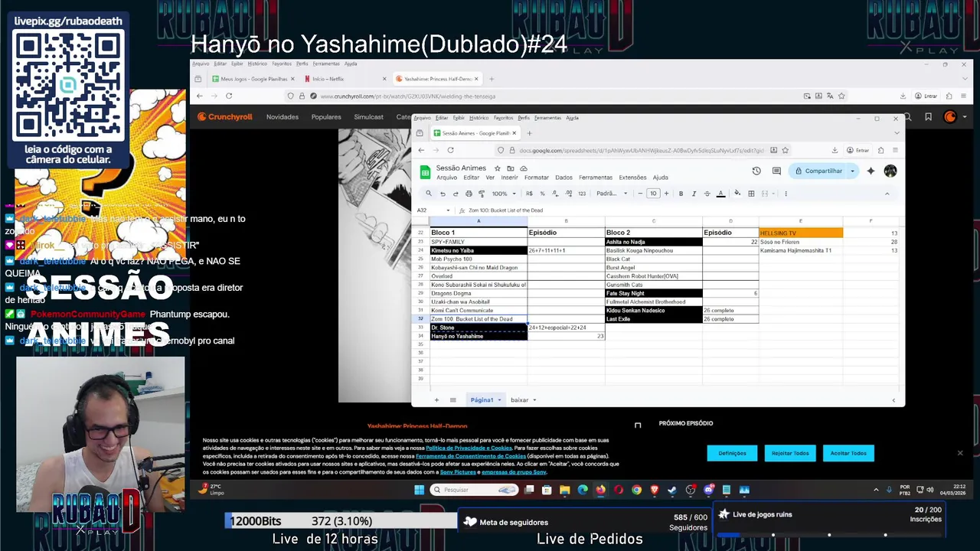This screenshot has height=551, width=980.
Task: Click the Sheets search menus magnifier icon
Action: (x=429, y=194)
